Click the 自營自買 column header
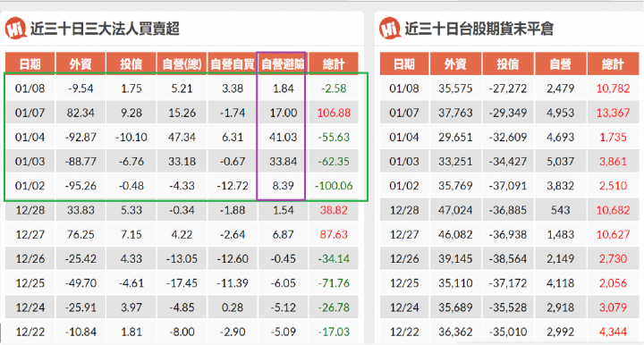This screenshot has width=644, height=345. coord(233,64)
